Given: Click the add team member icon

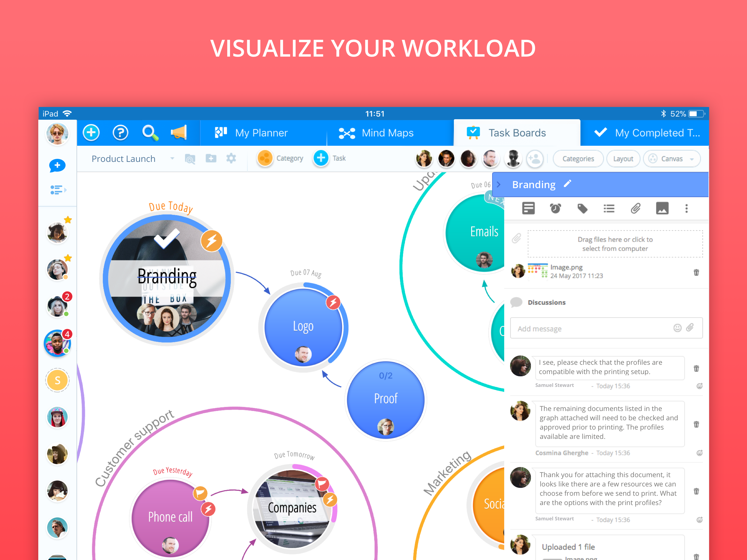Looking at the screenshot, I should pyautogui.click(x=535, y=159).
